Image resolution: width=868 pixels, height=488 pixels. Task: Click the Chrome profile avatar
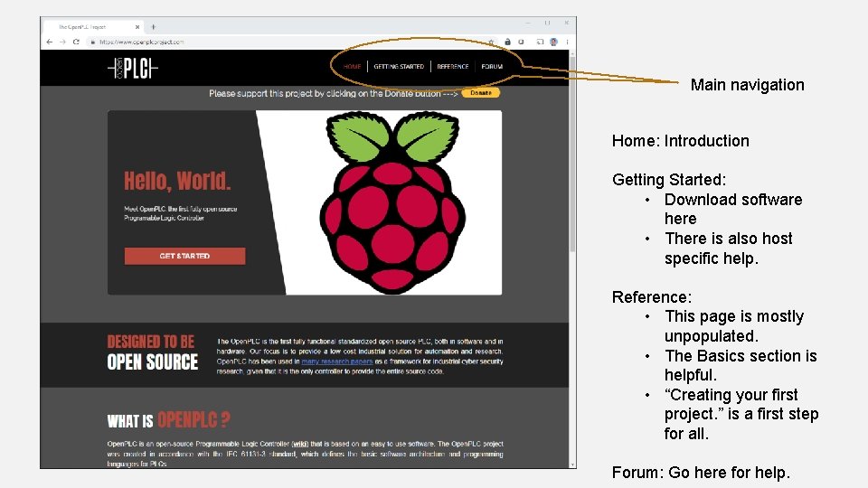[x=553, y=42]
